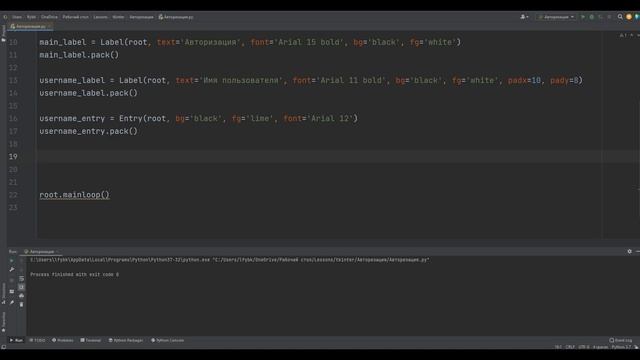
Task: Open Search Everywhere magnifier icon
Action: (620, 17)
